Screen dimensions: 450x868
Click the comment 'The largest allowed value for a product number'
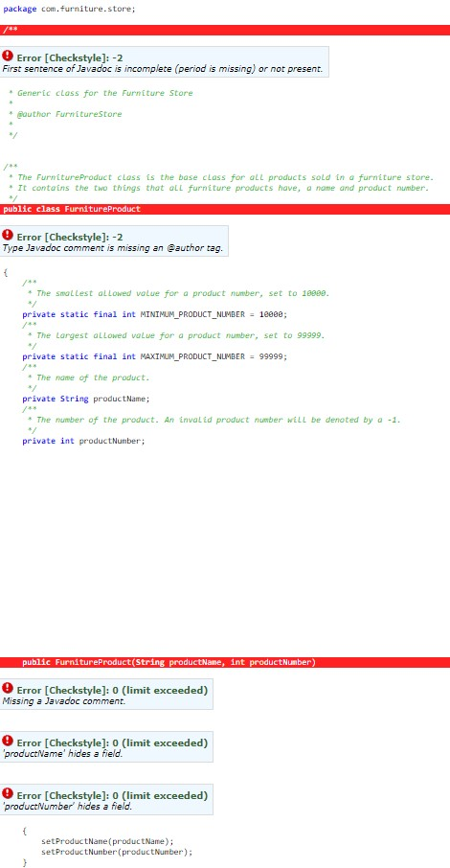click(176, 335)
